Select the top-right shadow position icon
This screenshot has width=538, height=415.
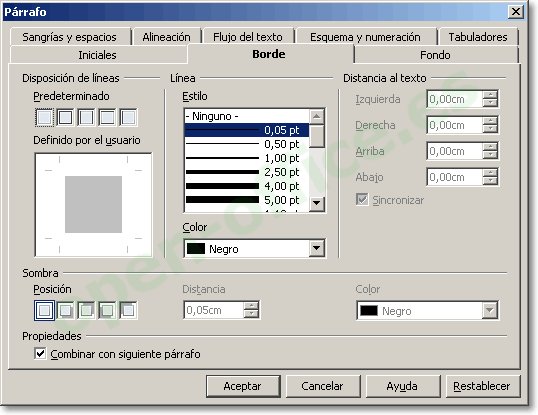(x=86, y=310)
